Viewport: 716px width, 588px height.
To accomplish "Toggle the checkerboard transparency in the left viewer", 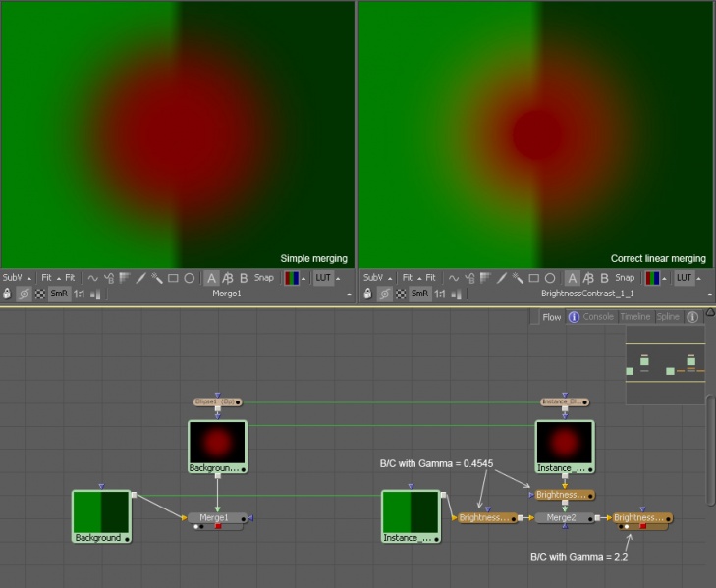I will pyautogui.click(x=40, y=294).
